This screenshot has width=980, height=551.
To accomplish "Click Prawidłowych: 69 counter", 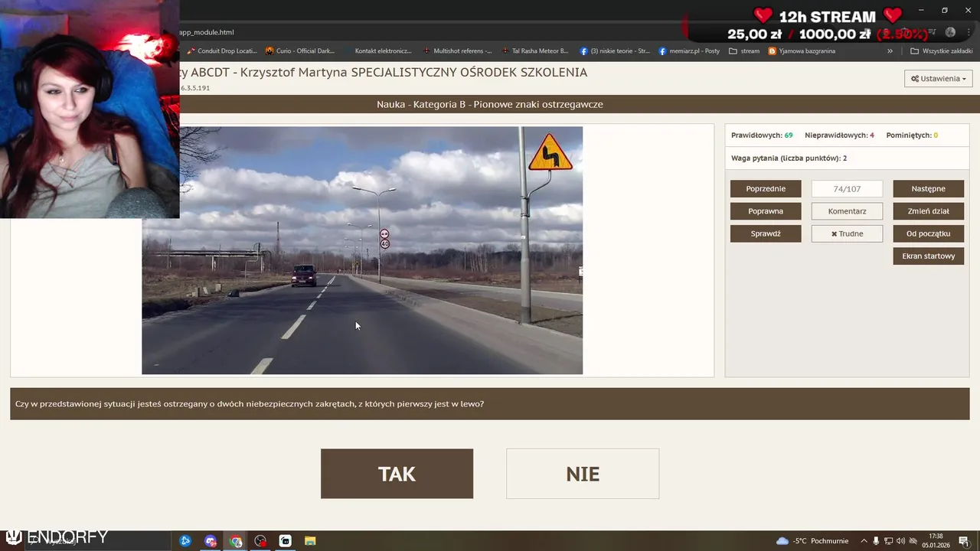I will coord(762,135).
